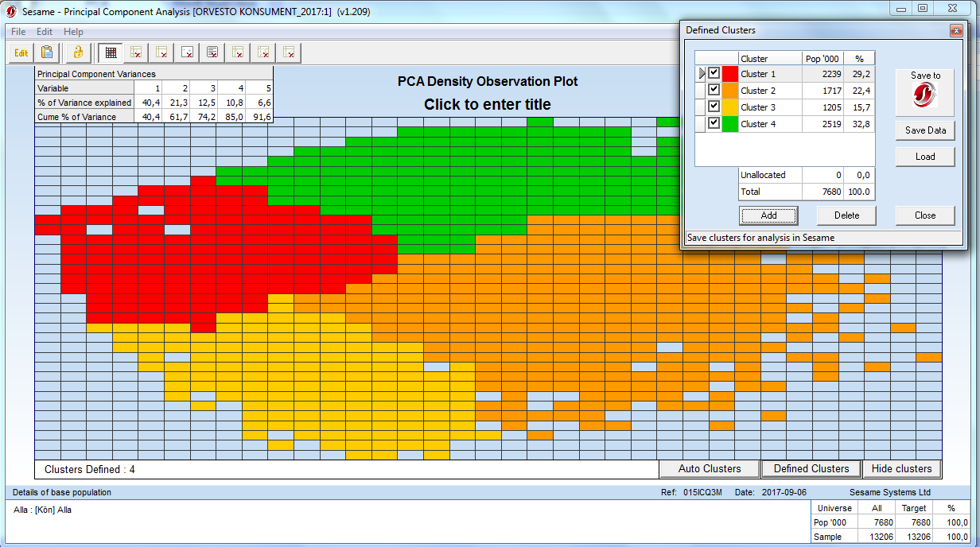Click the "Click to enter title" text
The image size is (980, 547).
pyautogui.click(x=487, y=105)
